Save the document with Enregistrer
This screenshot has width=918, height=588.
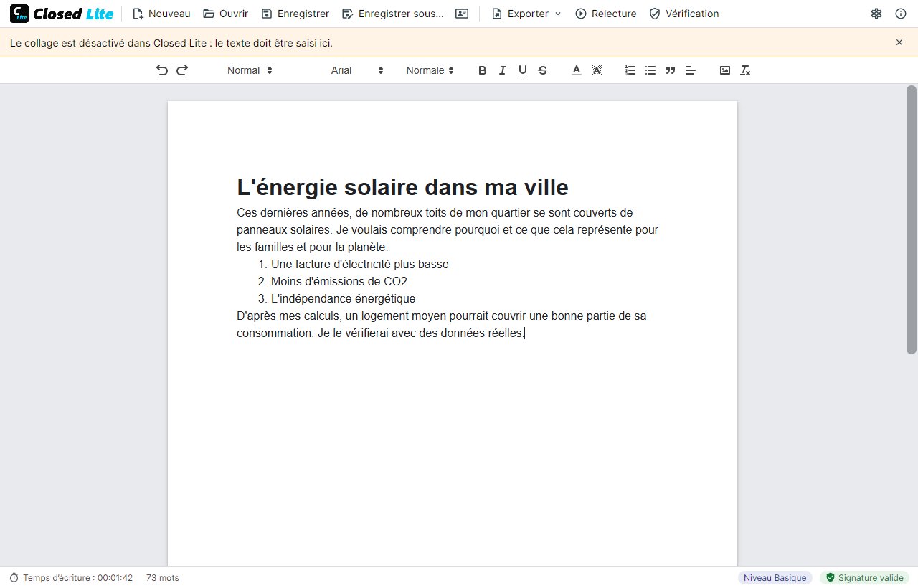[295, 14]
